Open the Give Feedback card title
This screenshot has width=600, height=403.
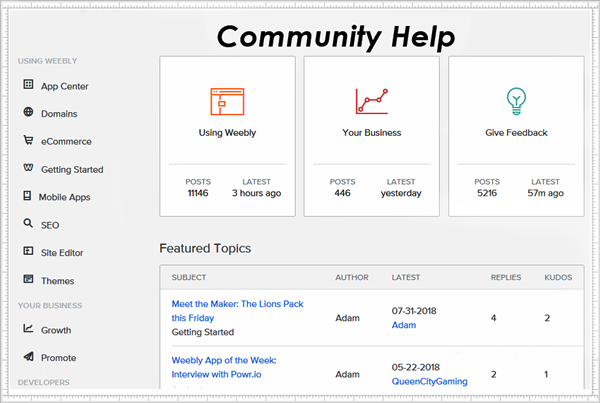(x=516, y=133)
